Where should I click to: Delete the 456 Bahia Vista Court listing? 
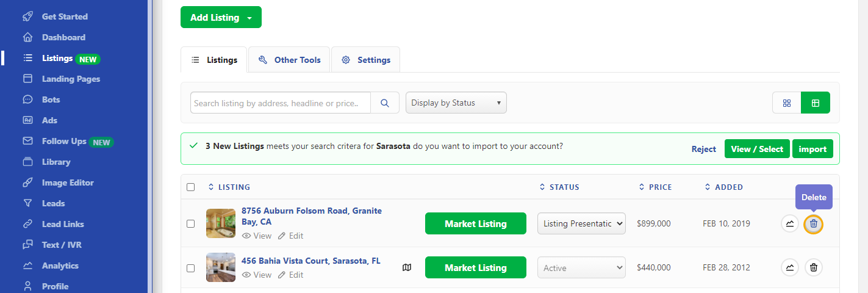[814, 267]
